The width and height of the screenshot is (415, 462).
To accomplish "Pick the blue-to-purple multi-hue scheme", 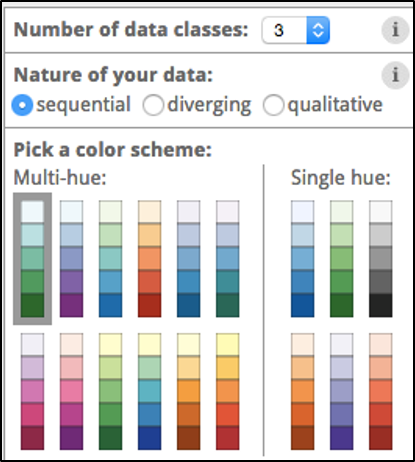I will click(71, 259).
